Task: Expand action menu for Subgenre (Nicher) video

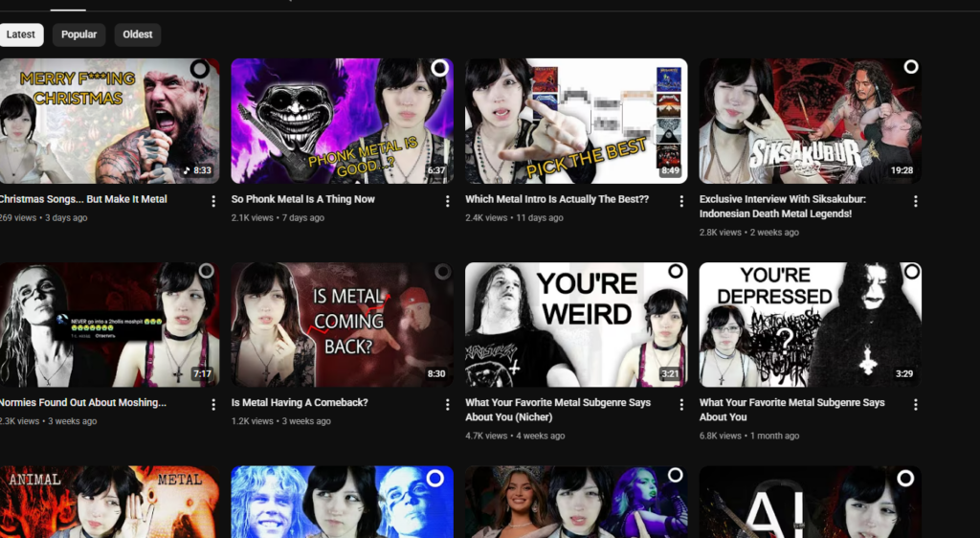Action: click(x=681, y=404)
